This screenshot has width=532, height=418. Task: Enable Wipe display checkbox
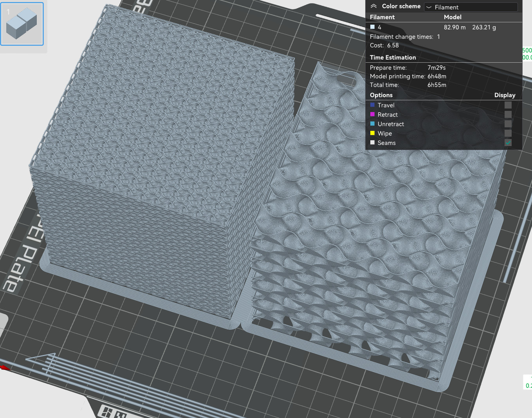coord(508,133)
